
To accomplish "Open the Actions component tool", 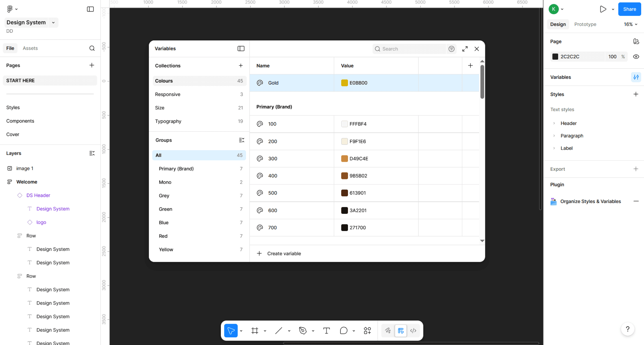I will point(367,331).
